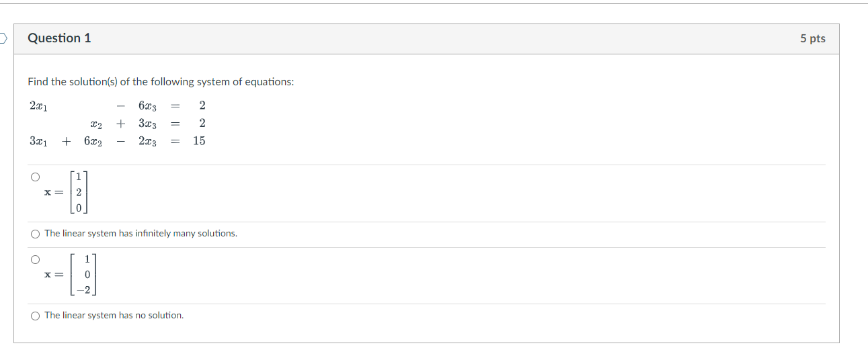Click the column vector with entries 1, 2, 0
868x360 pixels.
pyautogui.click(x=79, y=193)
